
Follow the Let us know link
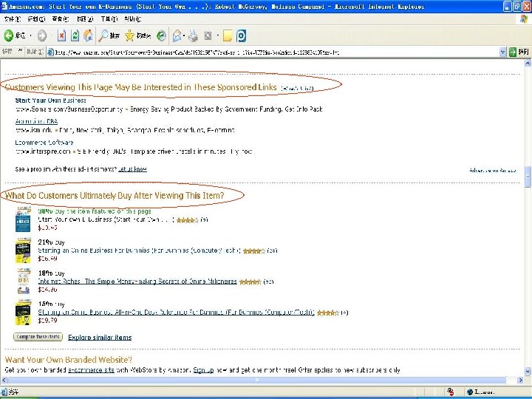pos(132,169)
